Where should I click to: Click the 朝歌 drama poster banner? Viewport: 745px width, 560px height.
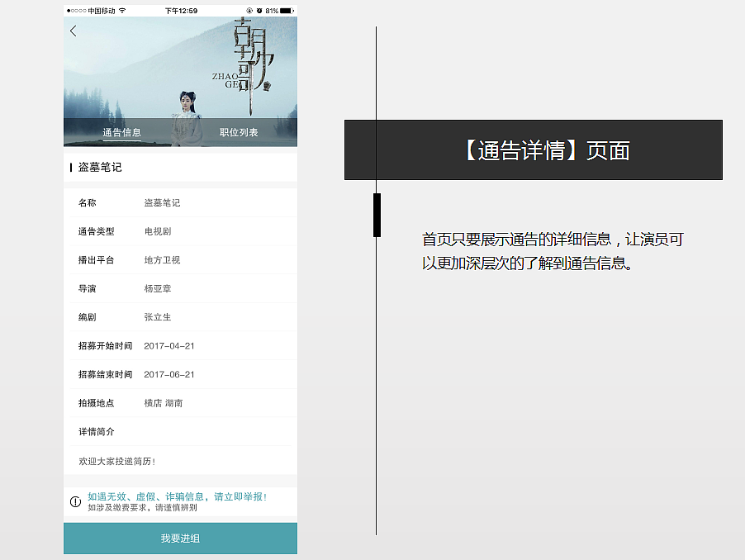tap(181, 81)
